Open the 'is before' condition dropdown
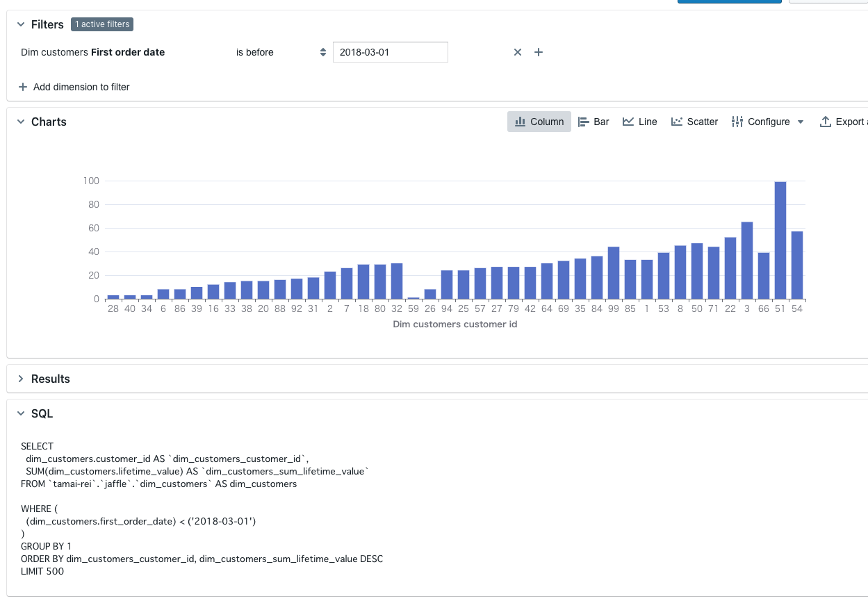This screenshot has width=868, height=610. click(x=281, y=52)
